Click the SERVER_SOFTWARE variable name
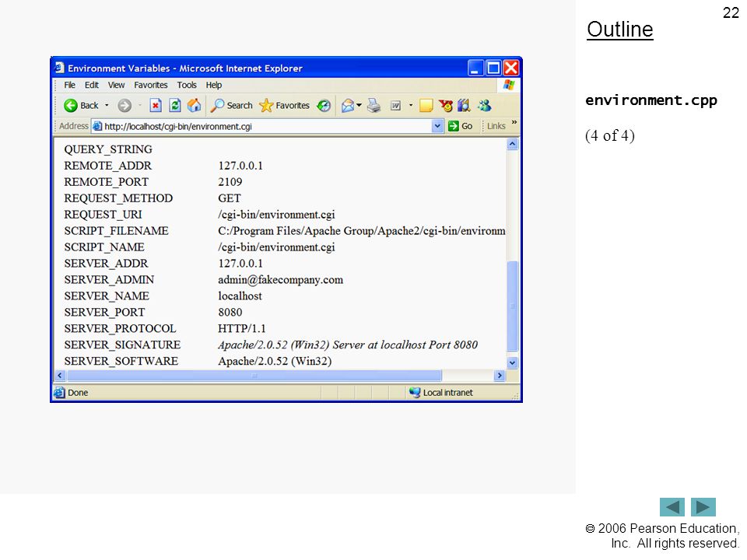This screenshot has height=560, width=747. coord(121,361)
